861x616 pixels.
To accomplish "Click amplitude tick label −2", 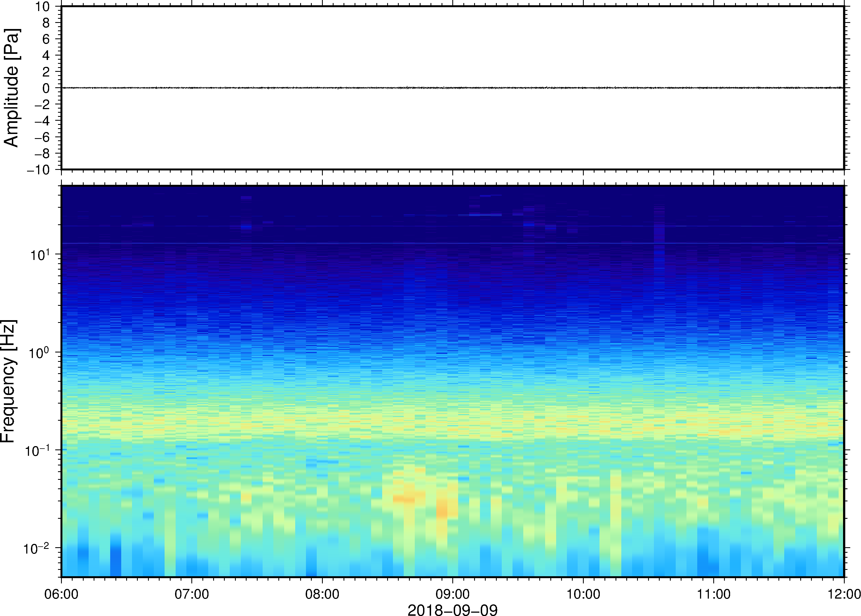I will [x=43, y=105].
